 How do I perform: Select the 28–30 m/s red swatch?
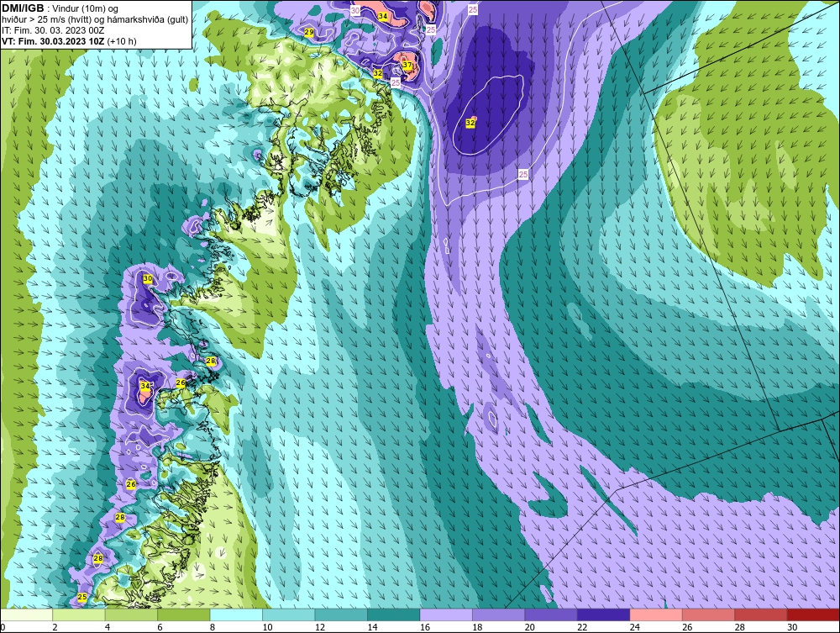(761, 615)
